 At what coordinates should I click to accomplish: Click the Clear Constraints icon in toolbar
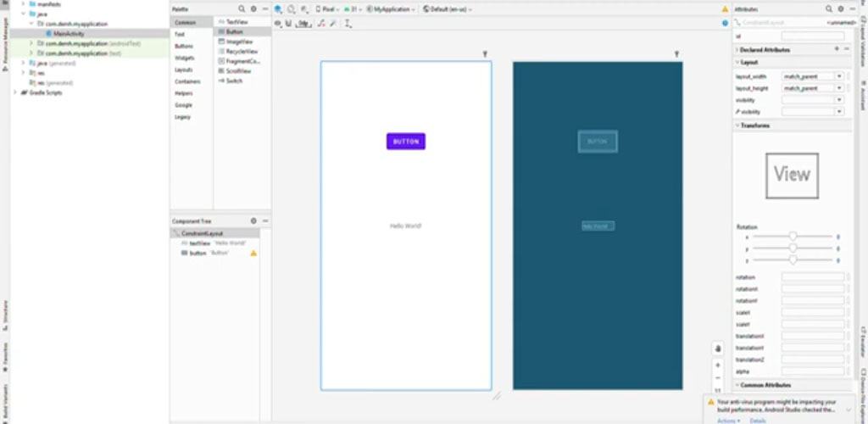tap(320, 24)
